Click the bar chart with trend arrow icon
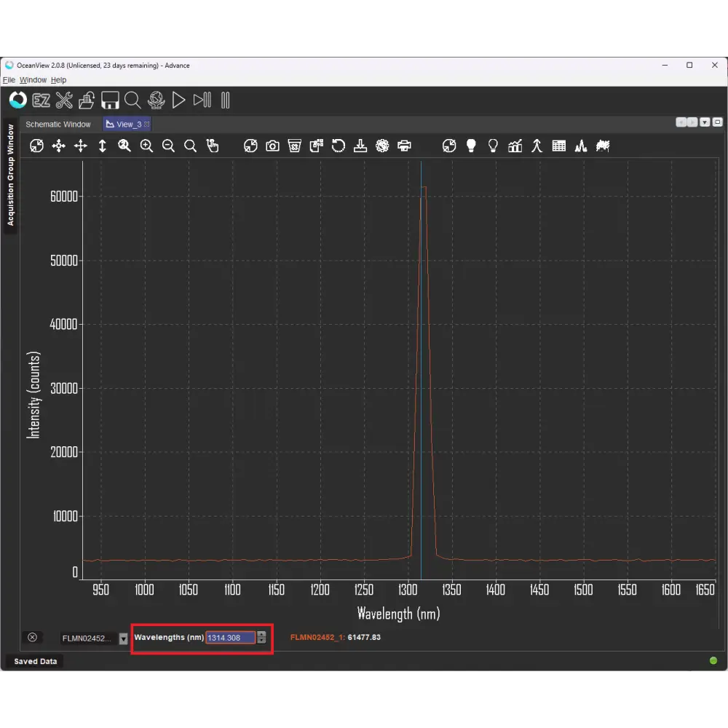Viewport: 728px width, 728px height. tap(515, 146)
